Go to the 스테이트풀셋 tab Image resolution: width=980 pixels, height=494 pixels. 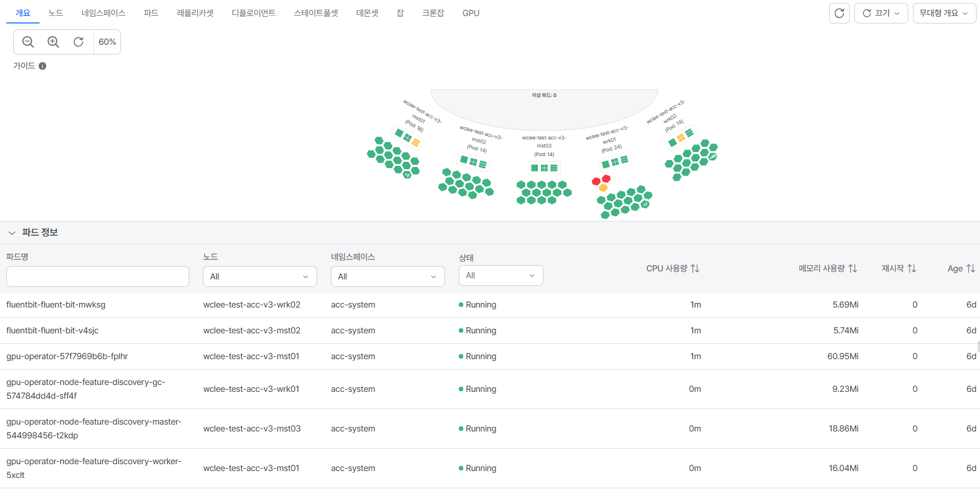click(x=316, y=13)
